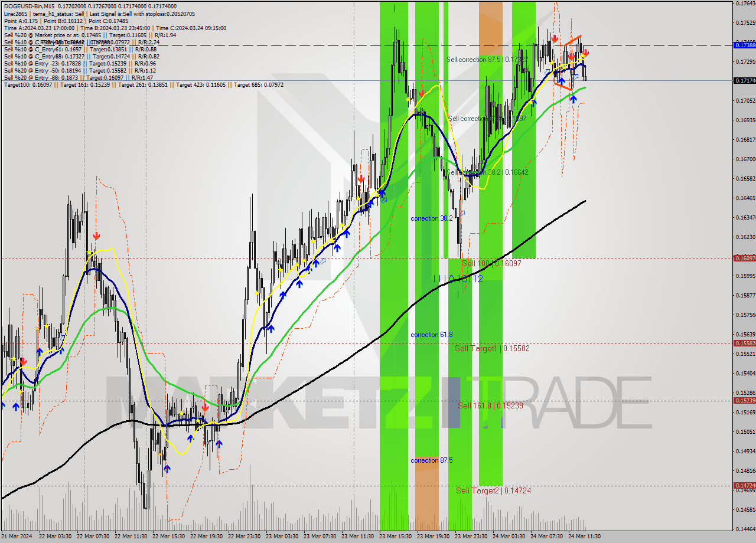Click the 'Sell 100 | 0.16097' label
Image resolution: width=756 pixels, height=543 pixels.
pos(491,263)
